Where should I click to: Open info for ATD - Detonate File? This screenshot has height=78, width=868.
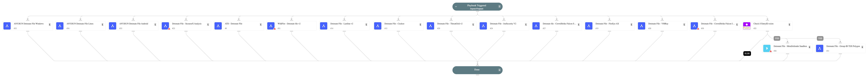coord(261,25)
